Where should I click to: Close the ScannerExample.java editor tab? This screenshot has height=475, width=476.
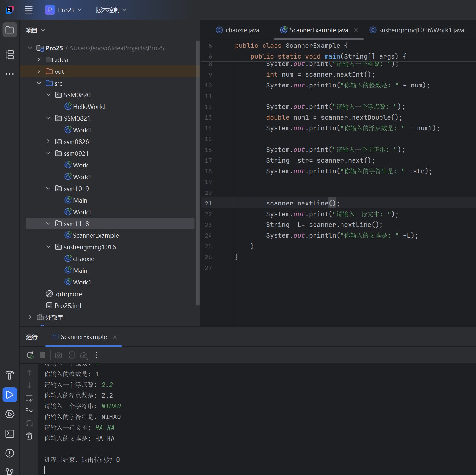(x=356, y=30)
